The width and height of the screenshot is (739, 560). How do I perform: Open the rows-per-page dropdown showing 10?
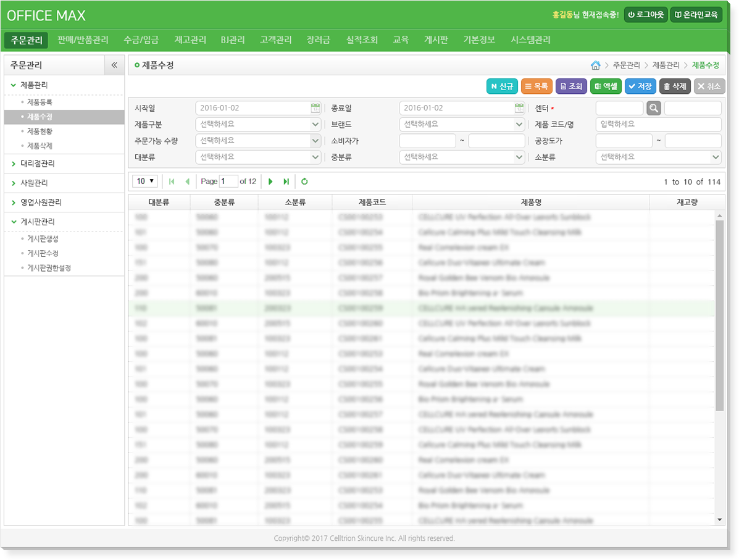tap(146, 182)
